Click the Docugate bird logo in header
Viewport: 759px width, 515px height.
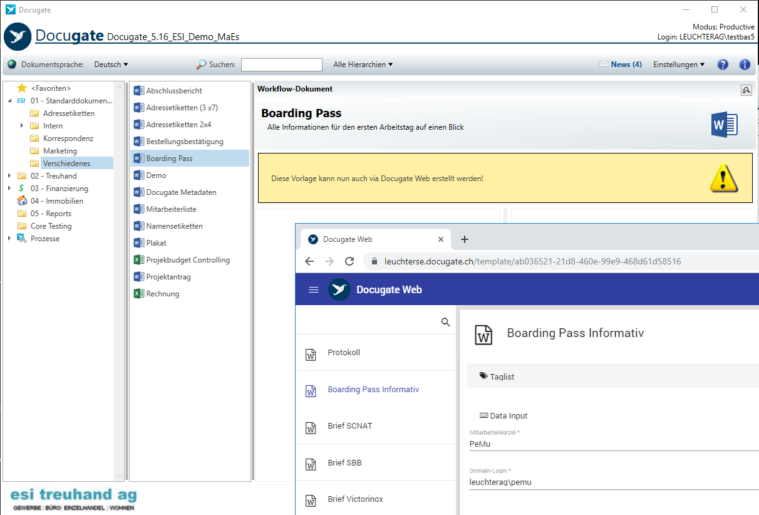coord(17,36)
